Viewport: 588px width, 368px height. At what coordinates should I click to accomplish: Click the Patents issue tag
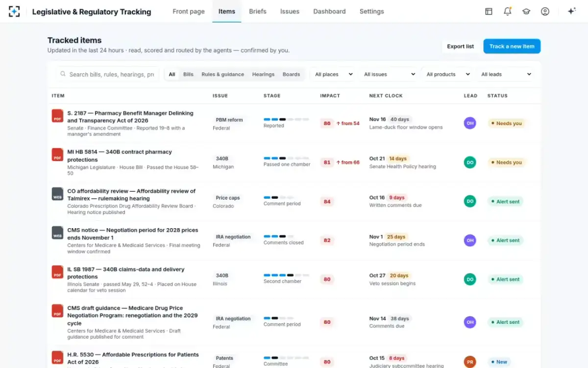(224, 358)
